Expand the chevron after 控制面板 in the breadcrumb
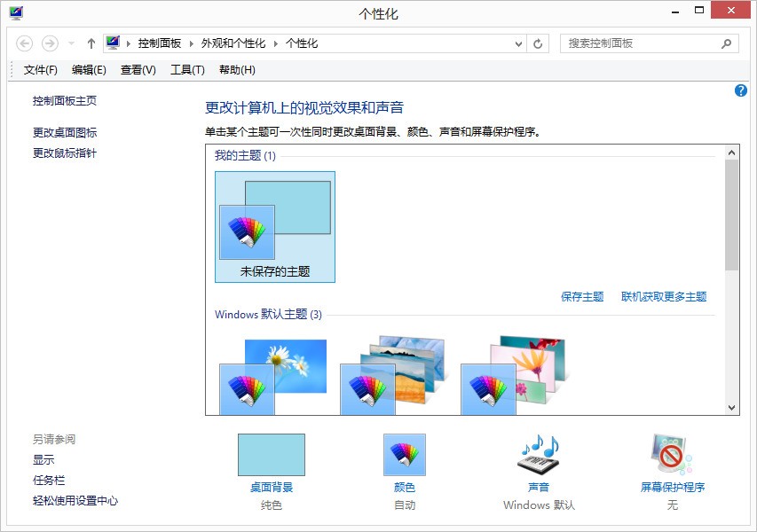The image size is (757, 532). coord(191,44)
